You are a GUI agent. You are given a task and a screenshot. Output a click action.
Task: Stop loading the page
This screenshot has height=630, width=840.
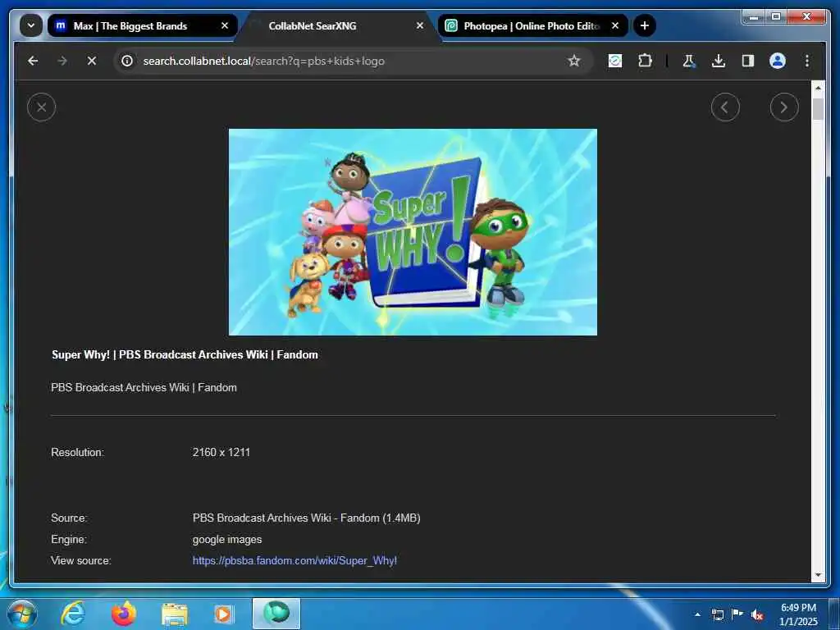click(92, 61)
